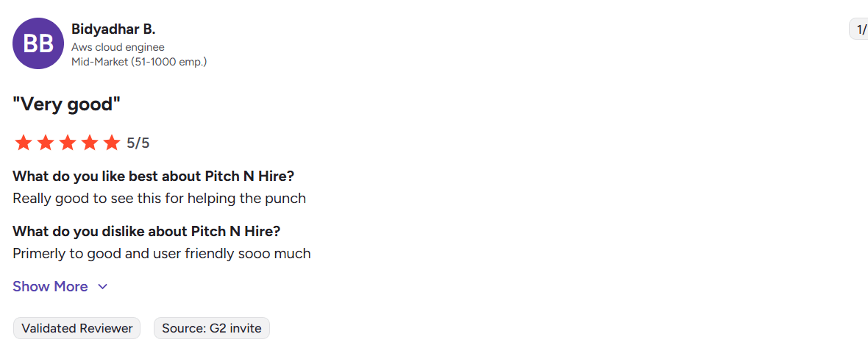The image size is (868, 359).
Task: Click the "Very good" review title
Action: [66, 104]
